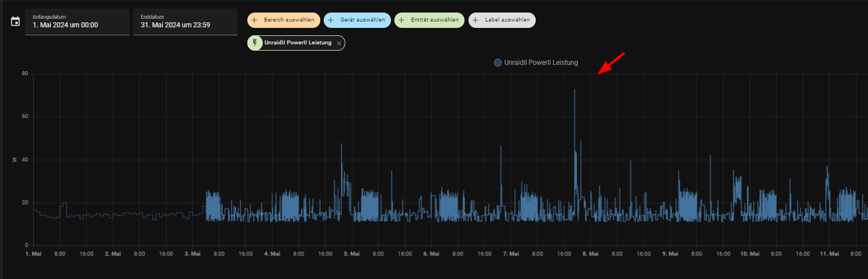The height and width of the screenshot is (279, 868).
Task: Click the Gerät auswählen chip
Action: tap(357, 20)
